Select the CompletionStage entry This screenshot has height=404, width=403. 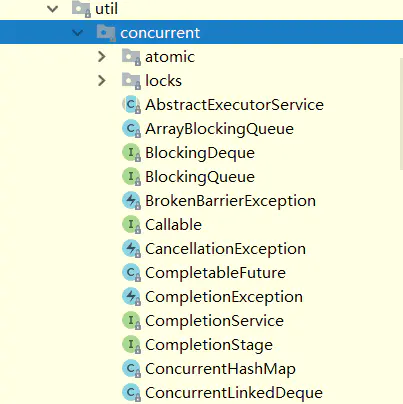[x=209, y=345]
